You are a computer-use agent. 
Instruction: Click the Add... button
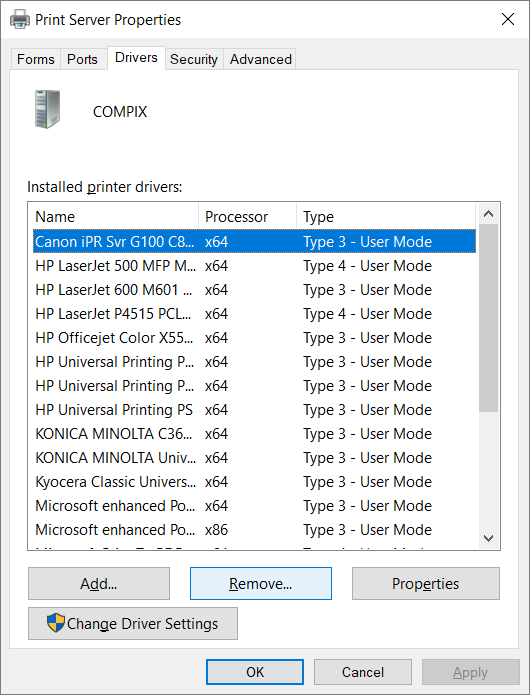pyautogui.click(x=99, y=583)
